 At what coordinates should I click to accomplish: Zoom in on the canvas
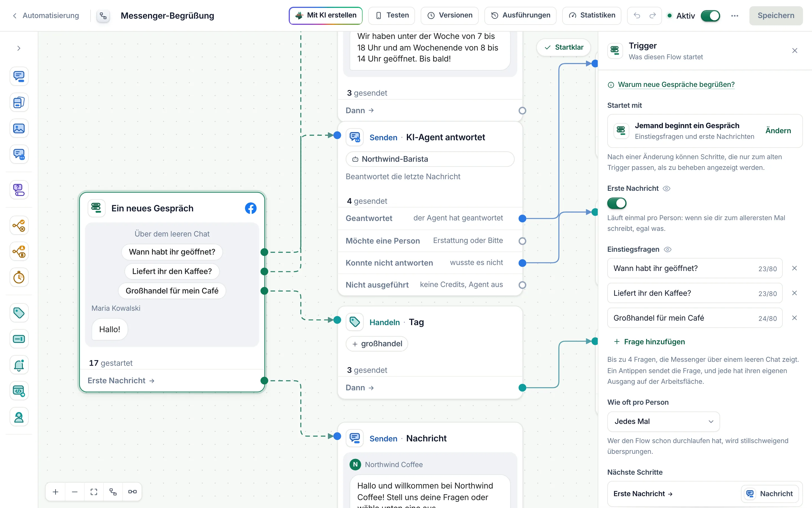[x=55, y=492]
